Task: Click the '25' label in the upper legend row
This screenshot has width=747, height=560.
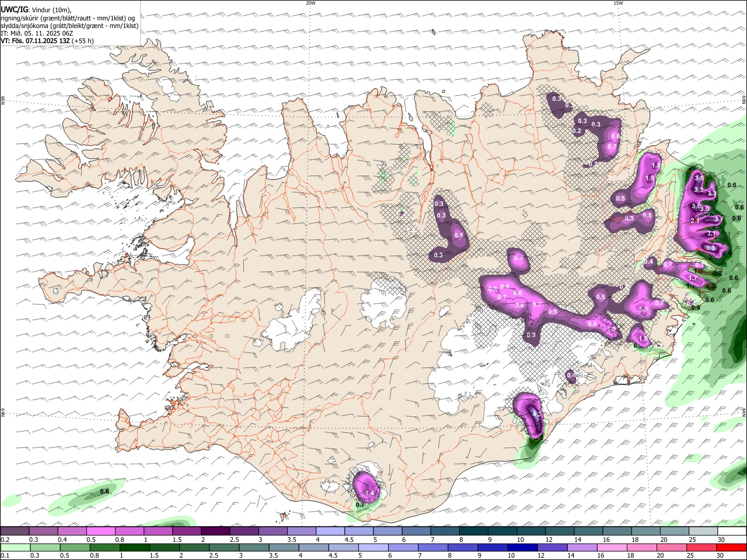Action: 692,540
